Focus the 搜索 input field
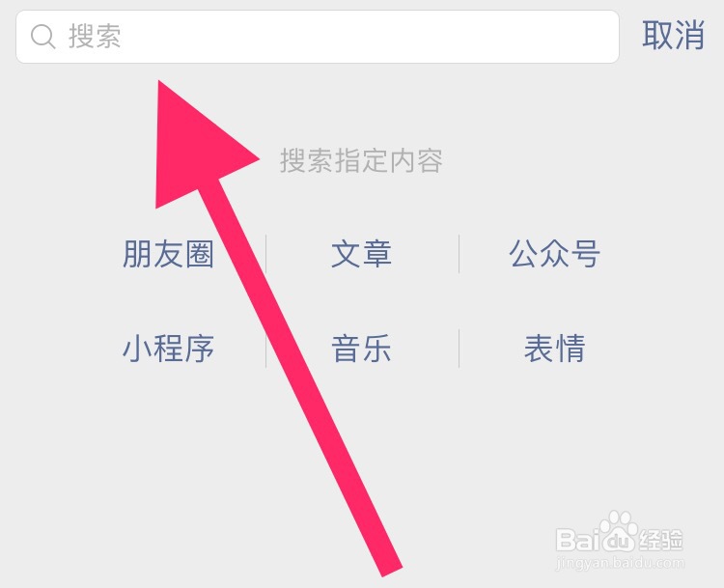724x588 pixels. (x=318, y=37)
